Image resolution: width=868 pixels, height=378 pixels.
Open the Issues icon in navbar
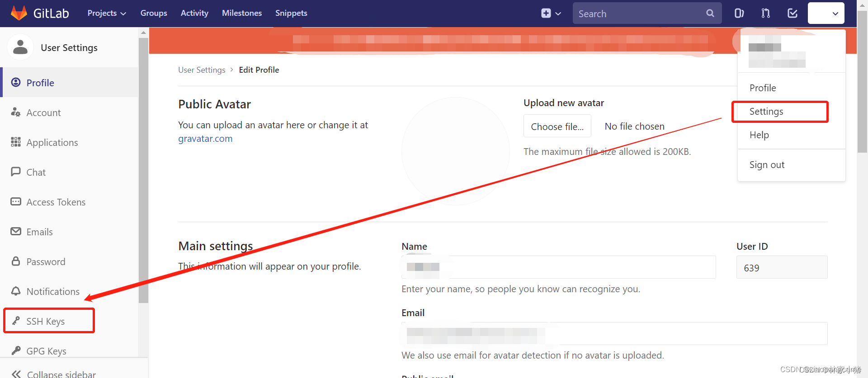[739, 13]
